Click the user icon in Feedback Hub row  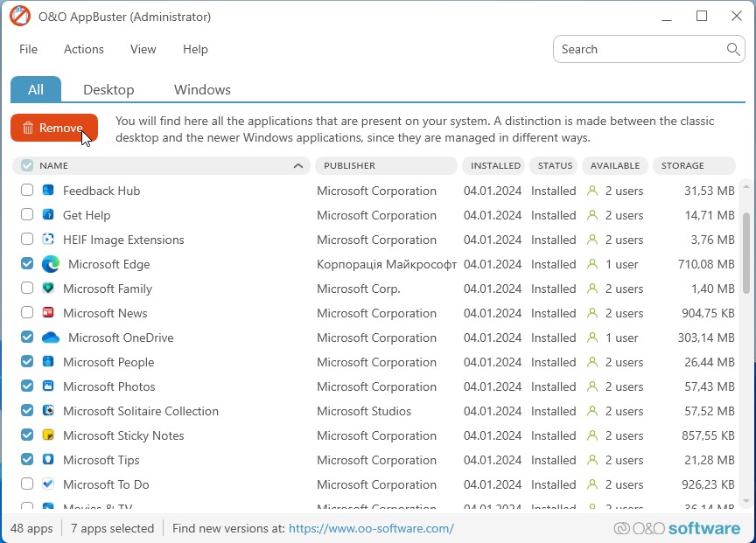592,191
